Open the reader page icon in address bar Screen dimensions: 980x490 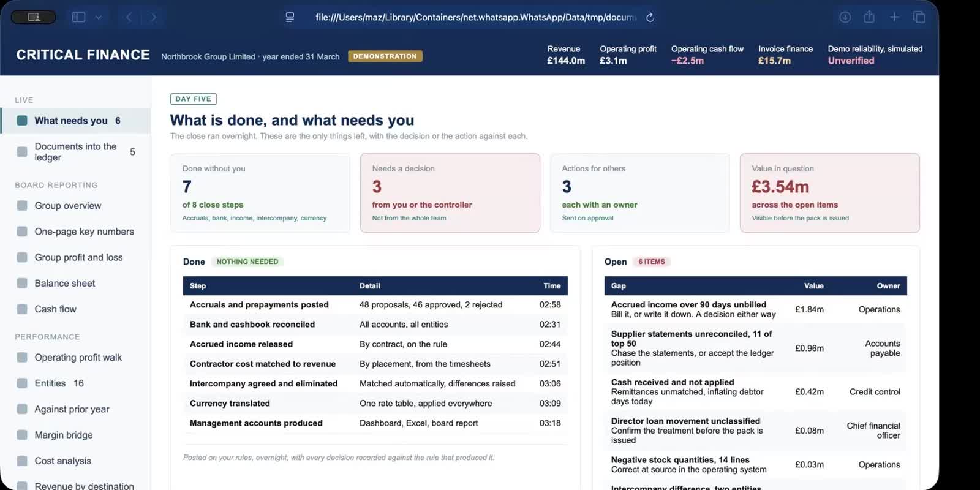(290, 17)
